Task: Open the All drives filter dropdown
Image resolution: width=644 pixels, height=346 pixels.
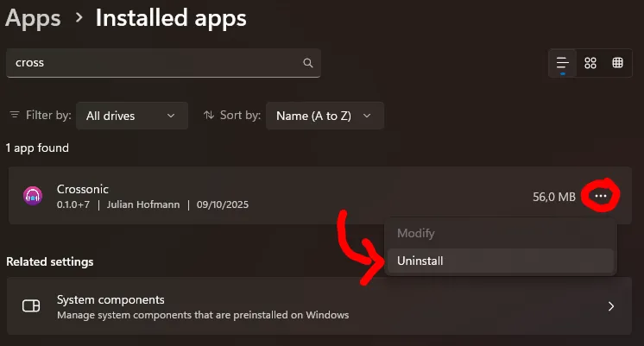Action: click(x=132, y=116)
